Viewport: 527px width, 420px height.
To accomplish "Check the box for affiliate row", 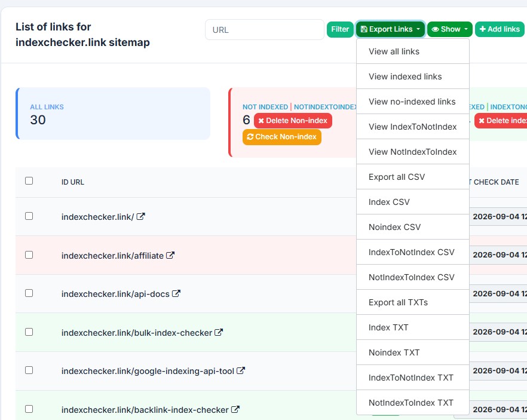I will click(x=29, y=255).
